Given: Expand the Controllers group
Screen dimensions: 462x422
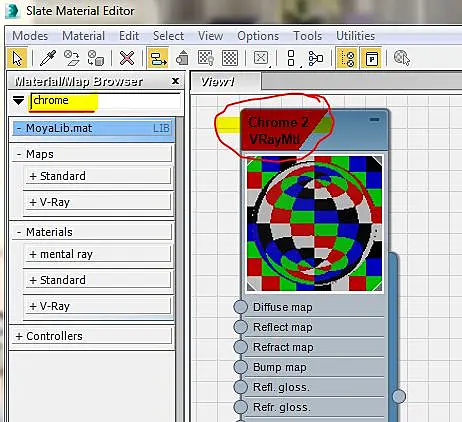Looking at the screenshot, I should point(19,336).
